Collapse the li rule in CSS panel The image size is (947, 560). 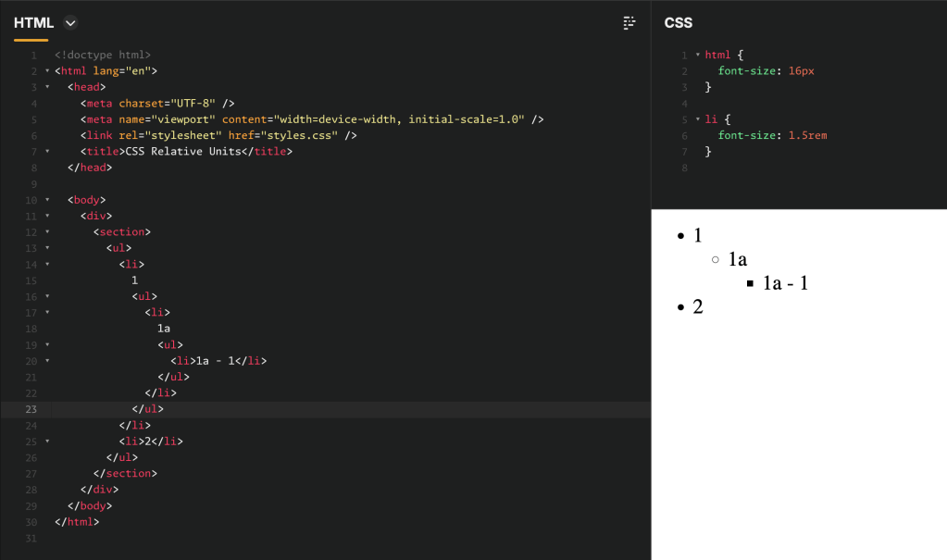(x=697, y=120)
